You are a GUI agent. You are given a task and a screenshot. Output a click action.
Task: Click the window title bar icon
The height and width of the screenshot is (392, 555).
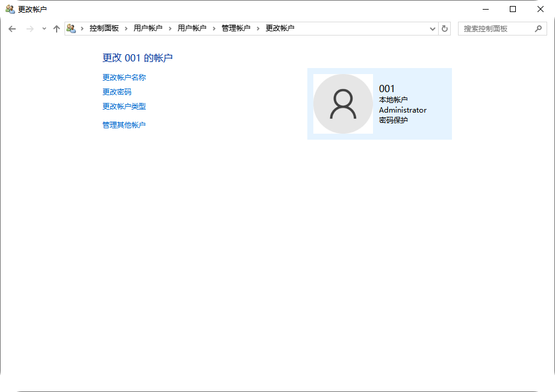(x=10, y=9)
